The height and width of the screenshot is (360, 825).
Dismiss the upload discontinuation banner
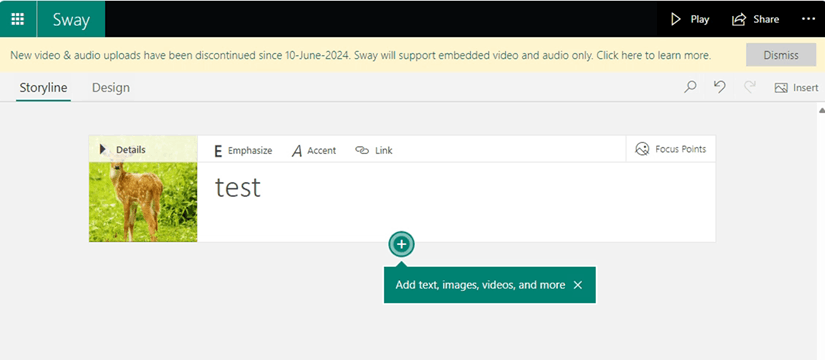coord(781,55)
